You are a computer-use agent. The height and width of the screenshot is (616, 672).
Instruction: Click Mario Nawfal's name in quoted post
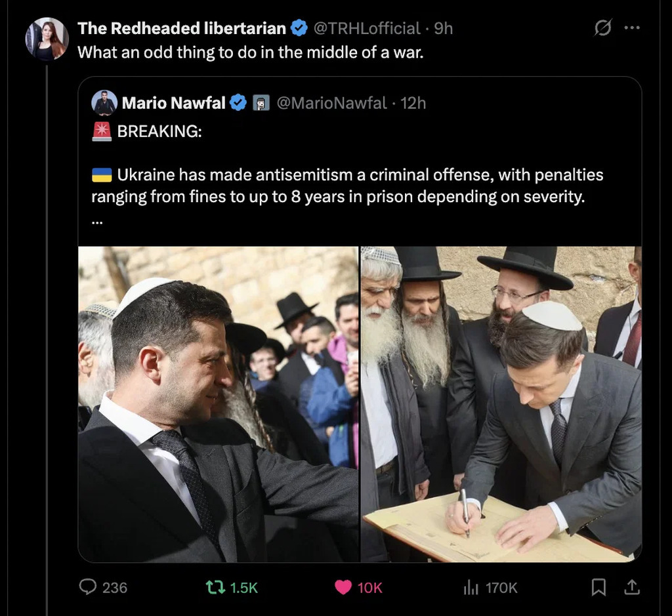click(x=173, y=103)
